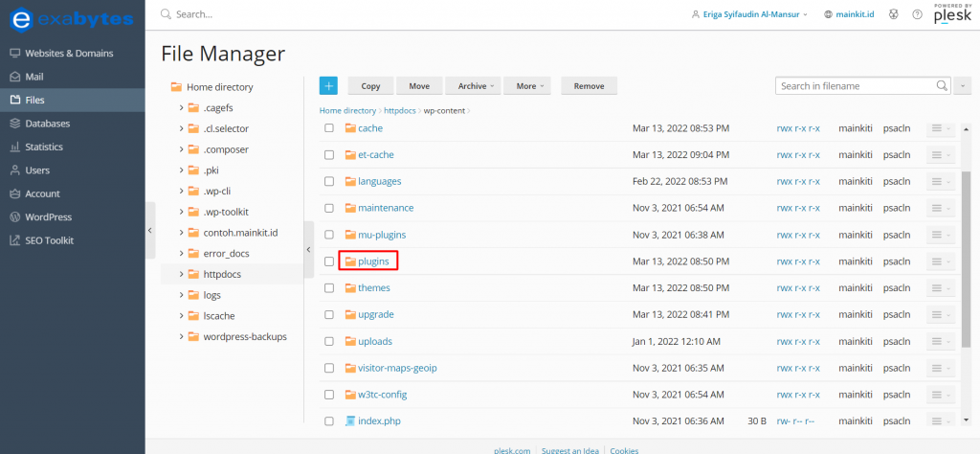Click folder icon of maintenance row
Image resolution: width=980 pixels, height=454 pixels.
pyautogui.click(x=350, y=208)
